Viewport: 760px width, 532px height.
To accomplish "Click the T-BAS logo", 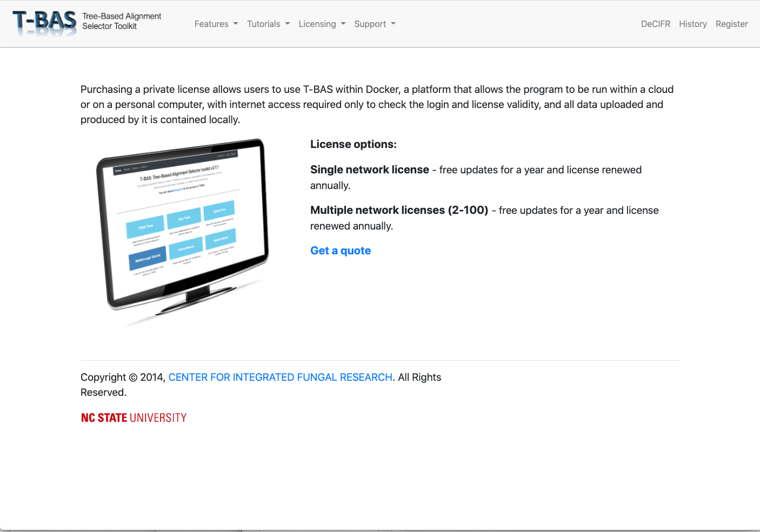I will click(44, 23).
